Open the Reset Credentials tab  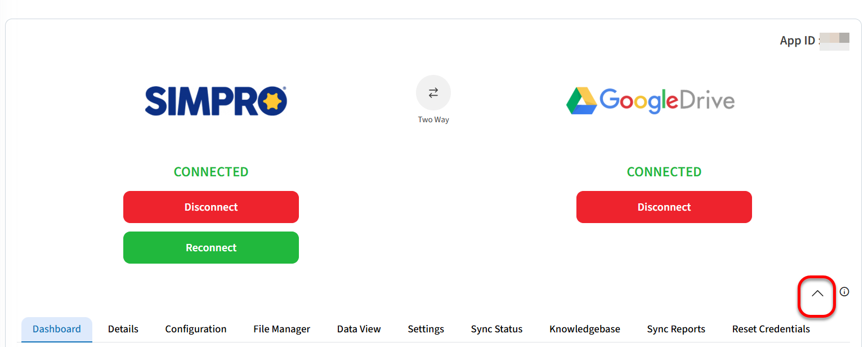[x=771, y=330]
